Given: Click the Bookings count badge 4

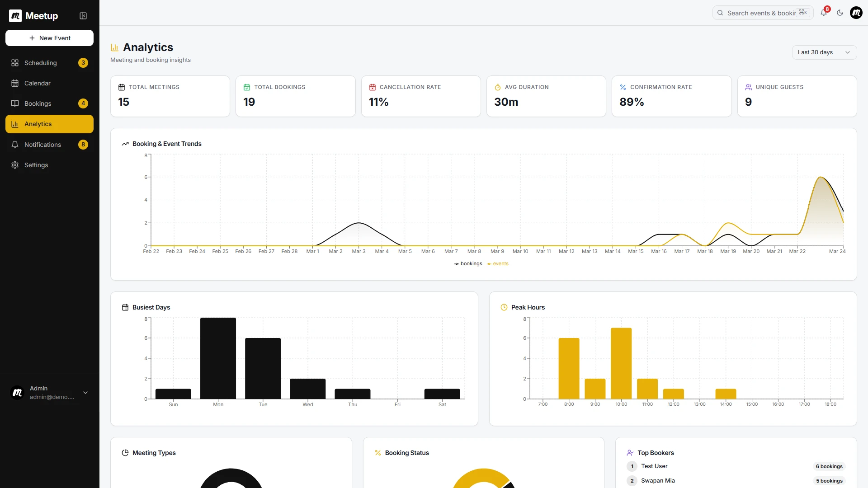Looking at the screenshot, I should tap(83, 103).
